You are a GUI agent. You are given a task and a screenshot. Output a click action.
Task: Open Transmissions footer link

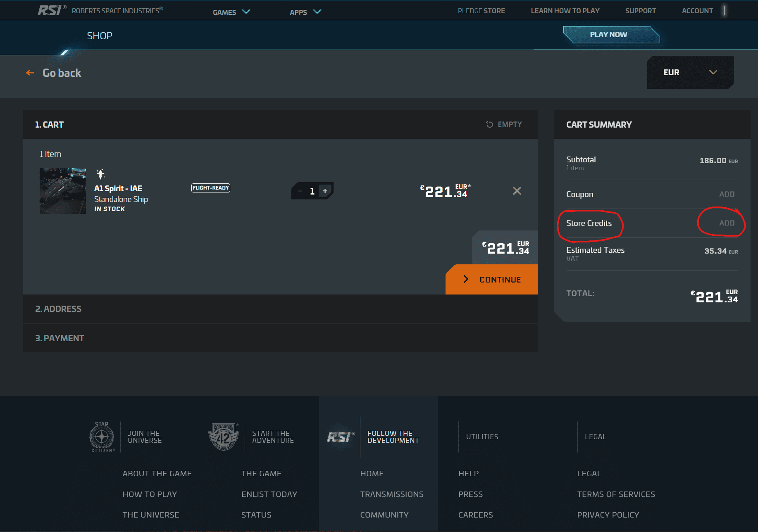point(392,494)
